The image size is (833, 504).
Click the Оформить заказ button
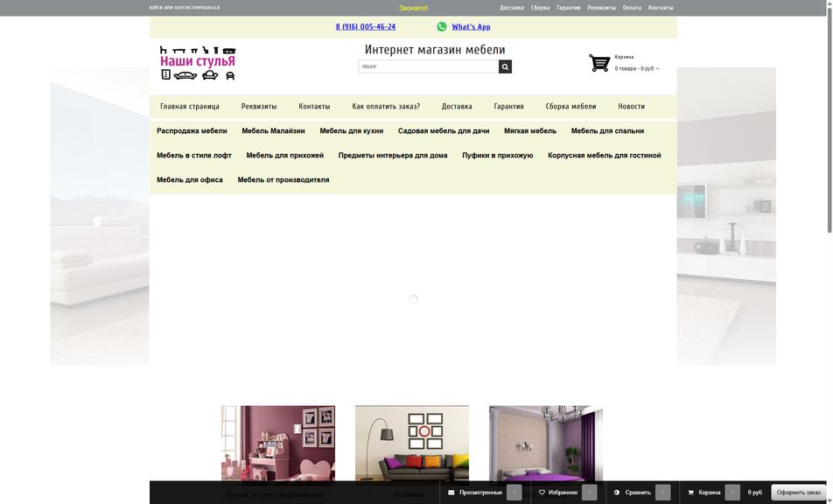point(799,493)
